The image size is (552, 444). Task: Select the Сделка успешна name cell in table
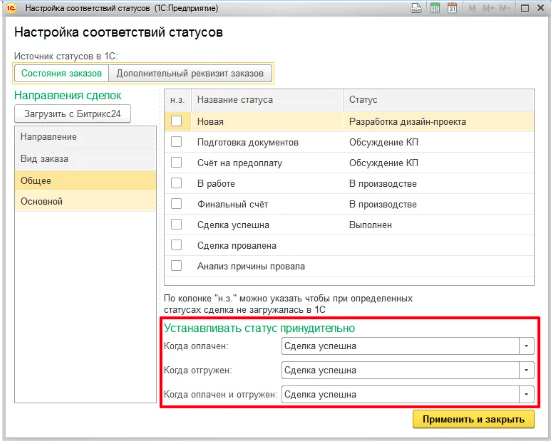click(x=267, y=225)
